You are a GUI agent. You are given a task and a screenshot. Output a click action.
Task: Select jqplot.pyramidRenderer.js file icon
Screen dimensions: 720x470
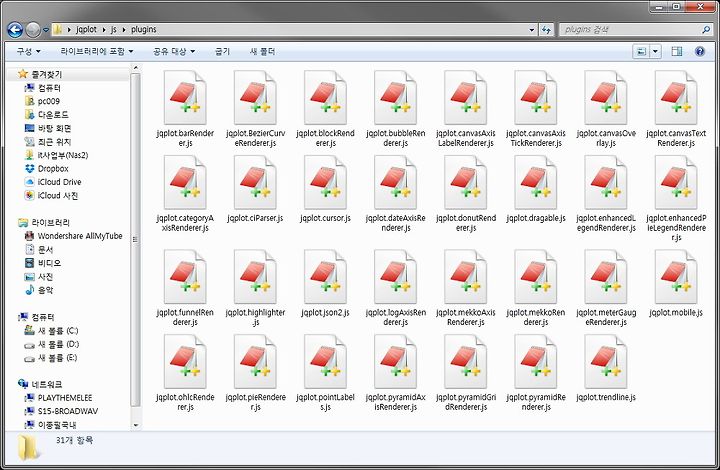tap(536, 362)
